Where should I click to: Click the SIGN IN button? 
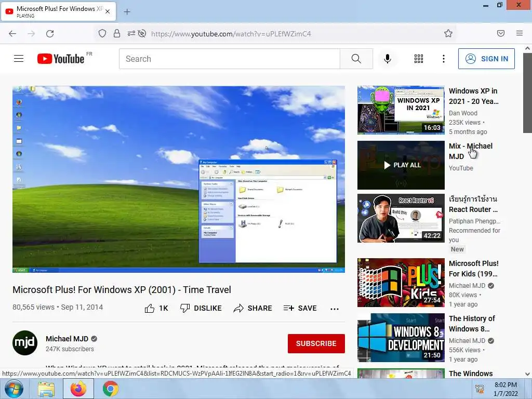point(486,59)
